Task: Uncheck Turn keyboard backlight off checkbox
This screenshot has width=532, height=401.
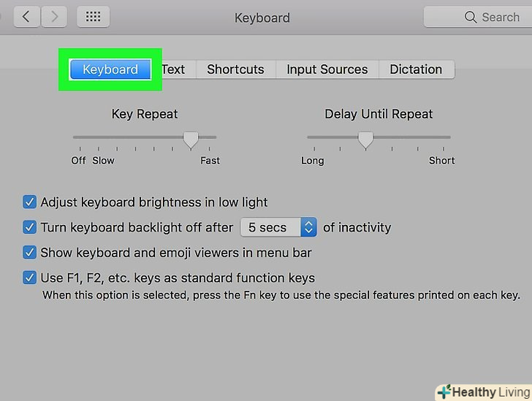Action: tap(30, 227)
